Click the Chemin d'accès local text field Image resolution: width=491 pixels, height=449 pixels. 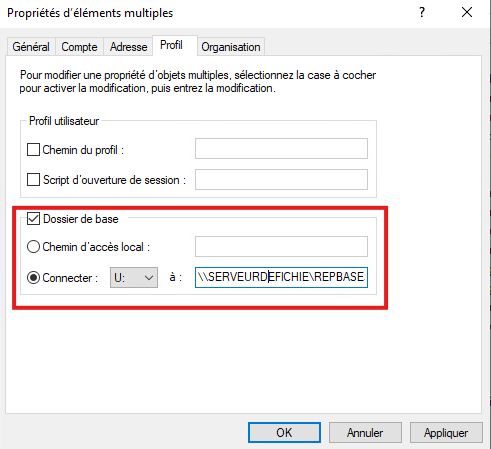281,247
